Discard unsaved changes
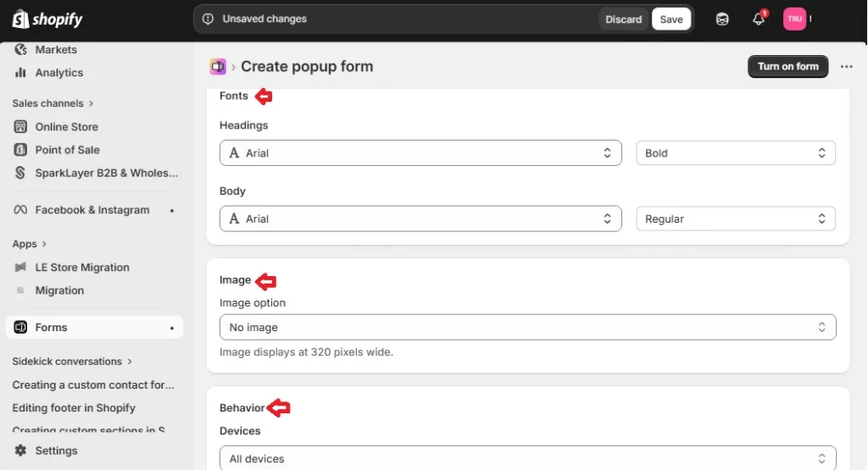This screenshot has height=470, width=868. pyautogui.click(x=623, y=19)
